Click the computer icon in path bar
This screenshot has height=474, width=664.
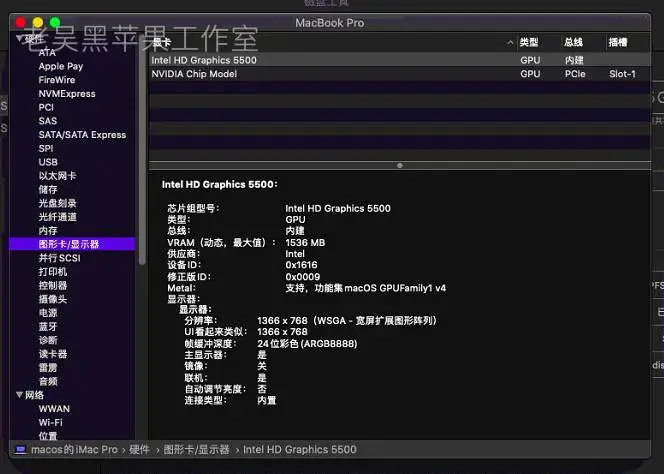(x=20, y=449)
